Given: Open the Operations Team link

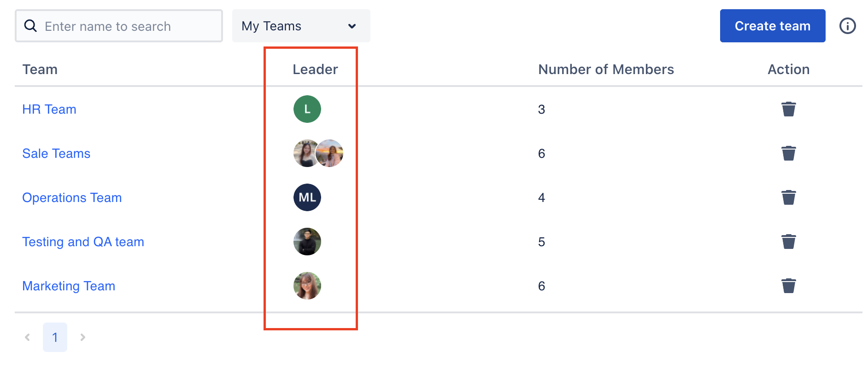Looking at the screenshot, I should point(72,198).
